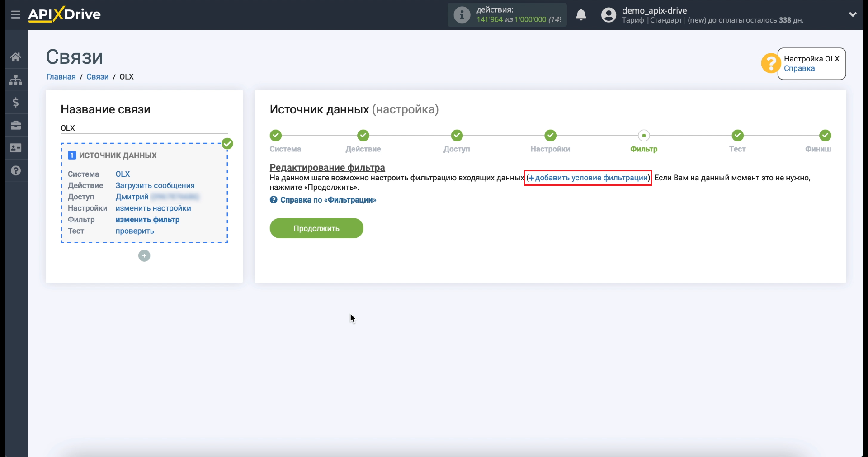
Task: Open Дмитрий access link
Action: (132, 197)
